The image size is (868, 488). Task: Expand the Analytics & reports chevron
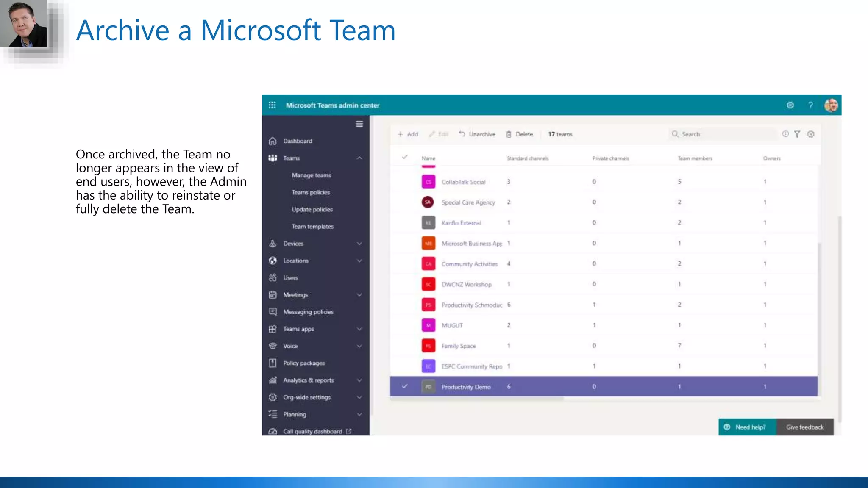(359, 380)
